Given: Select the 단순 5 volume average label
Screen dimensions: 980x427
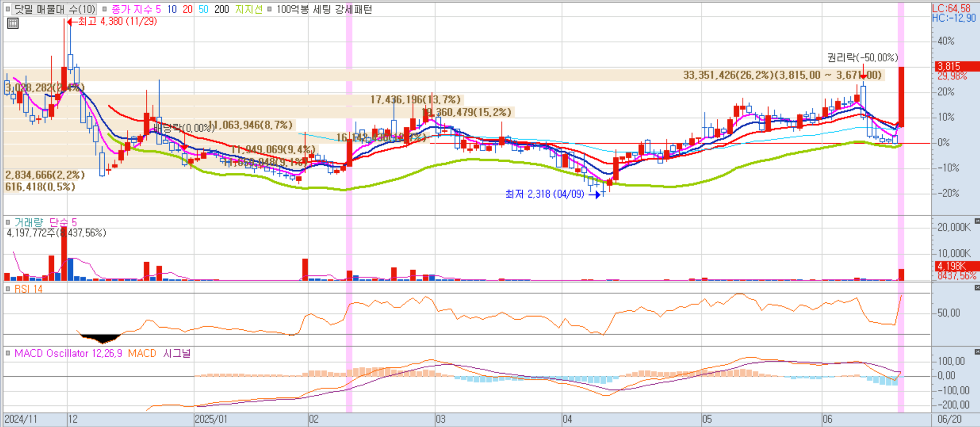Looking at the screenshot, I should [x=63, y=222].
